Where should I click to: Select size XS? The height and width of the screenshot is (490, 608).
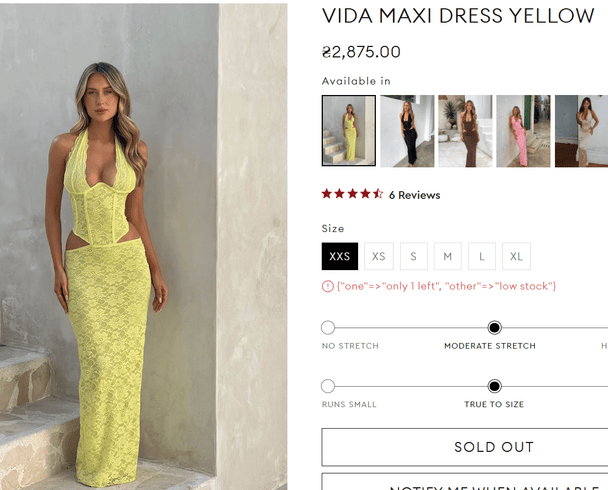379,256
